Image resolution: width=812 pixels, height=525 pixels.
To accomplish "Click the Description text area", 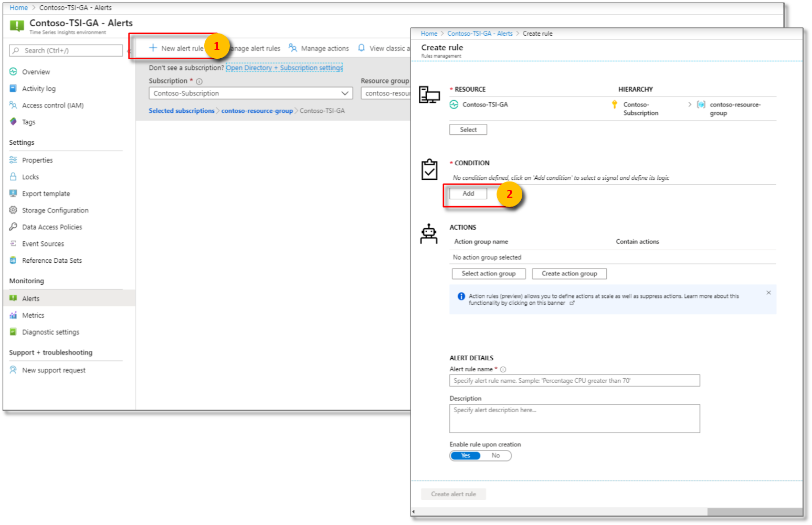I will pos(575,419).
